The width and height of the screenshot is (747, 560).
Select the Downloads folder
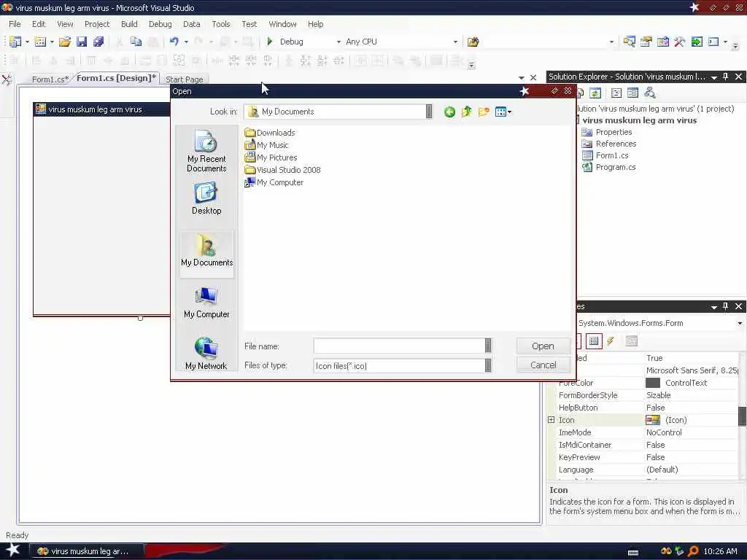click(x=270, y=133)
